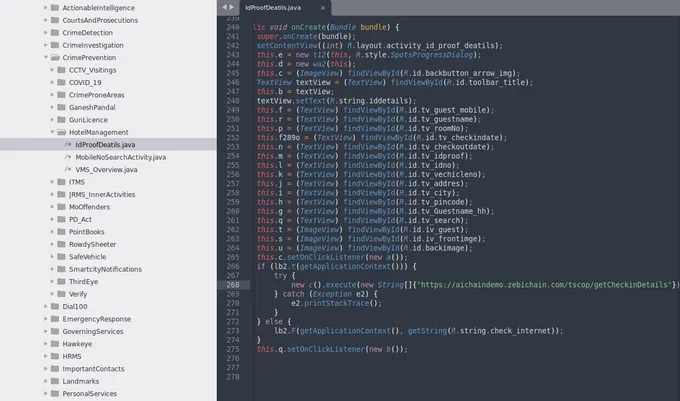Select the CrimePrevention folder label

tap(89, 57)
